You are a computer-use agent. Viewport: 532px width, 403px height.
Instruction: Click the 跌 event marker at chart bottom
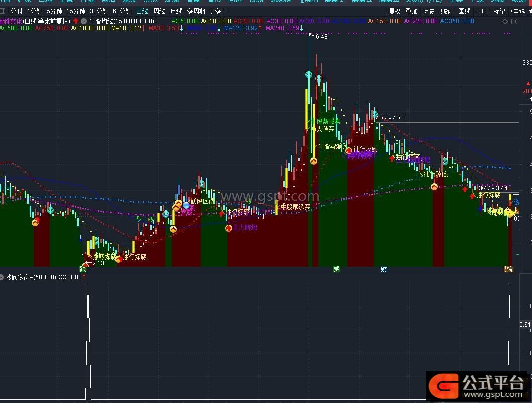click(x=83, y=269)
